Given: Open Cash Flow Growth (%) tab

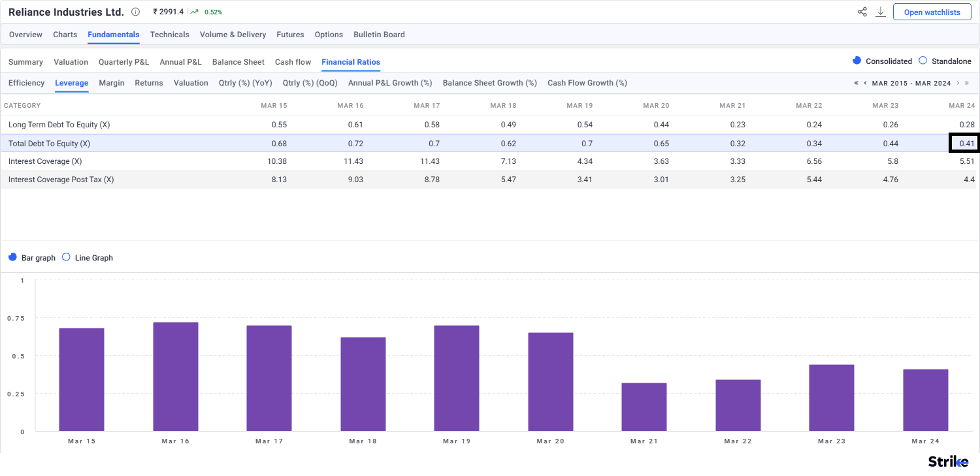Looking at the screenshot, I should 587,83.
